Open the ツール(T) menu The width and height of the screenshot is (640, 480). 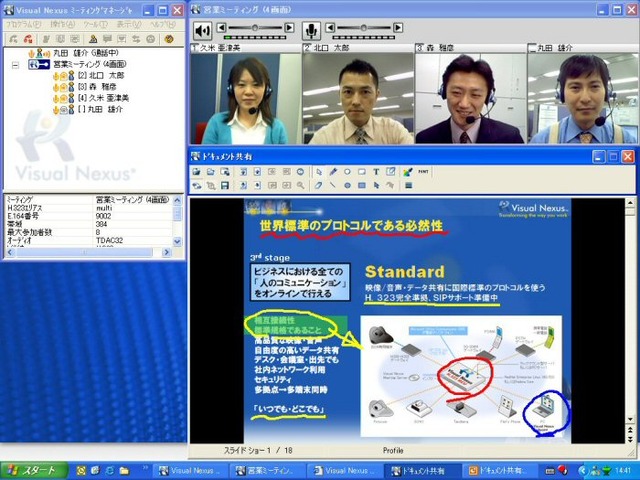tap(96, 24)
